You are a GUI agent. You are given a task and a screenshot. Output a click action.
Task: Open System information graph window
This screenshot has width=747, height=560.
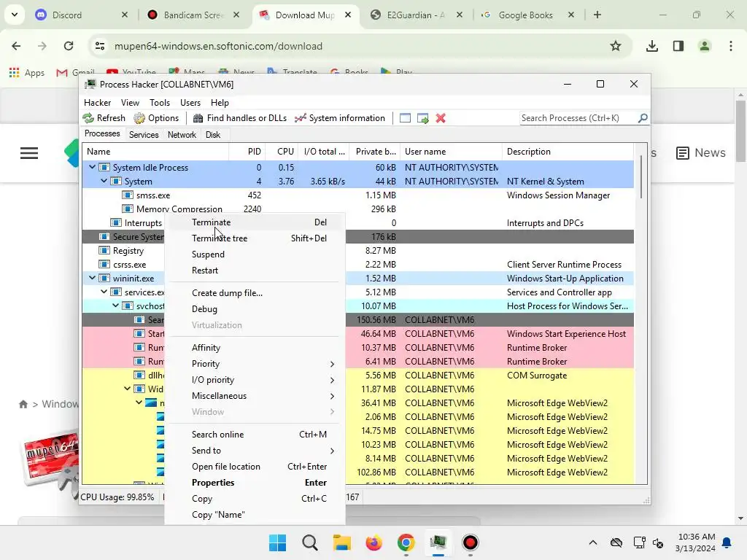[x=340, y=118]
